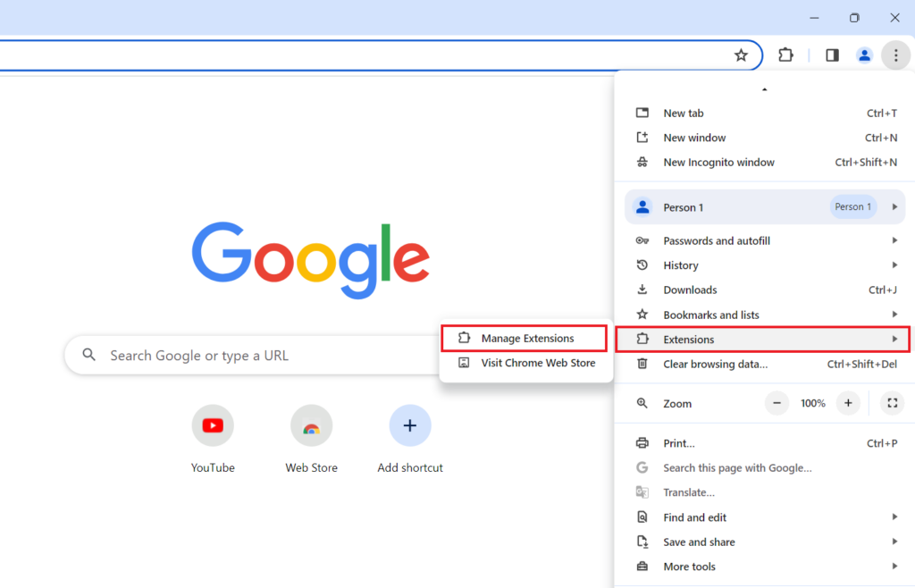The image size is (915, 588).
Task: Select the Person 1 profile row
Action: click(x=765, y=207)
